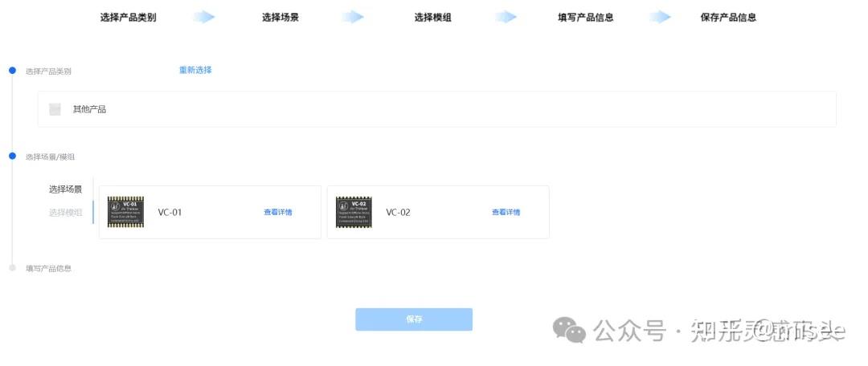Screen dimensions: 868x366
Task: Open 查看详情 for VC-02
Action: click(x=506, y=213)
